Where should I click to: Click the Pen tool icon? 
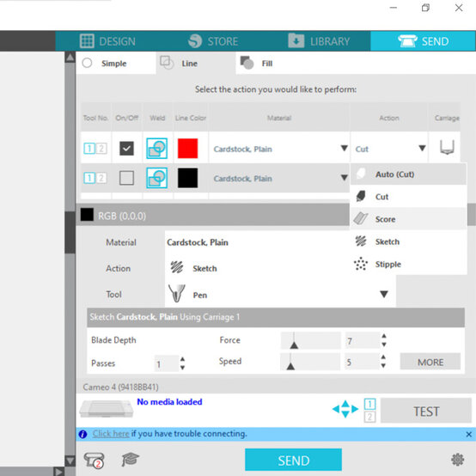tap(176, 294)
